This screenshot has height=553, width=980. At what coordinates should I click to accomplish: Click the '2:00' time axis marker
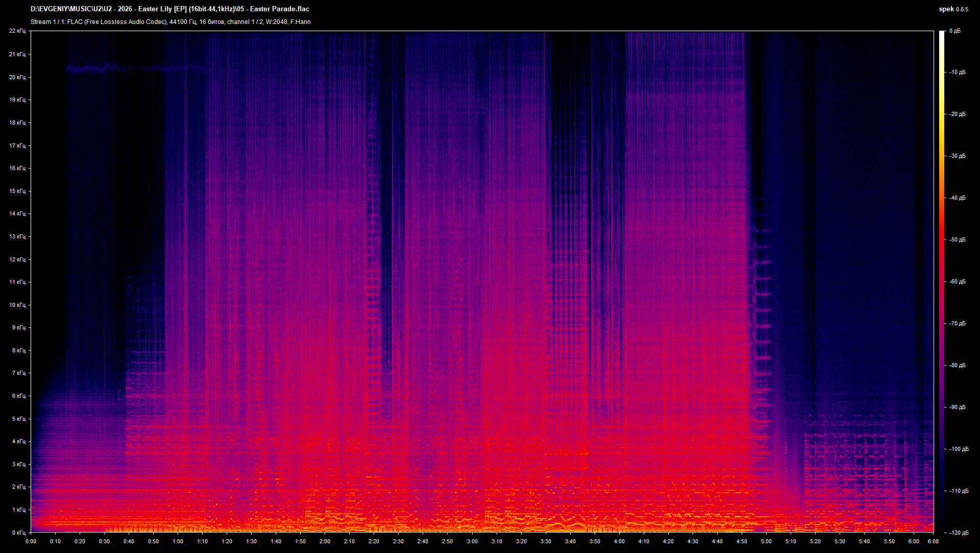pyautogui.click(x=325, y=542)
